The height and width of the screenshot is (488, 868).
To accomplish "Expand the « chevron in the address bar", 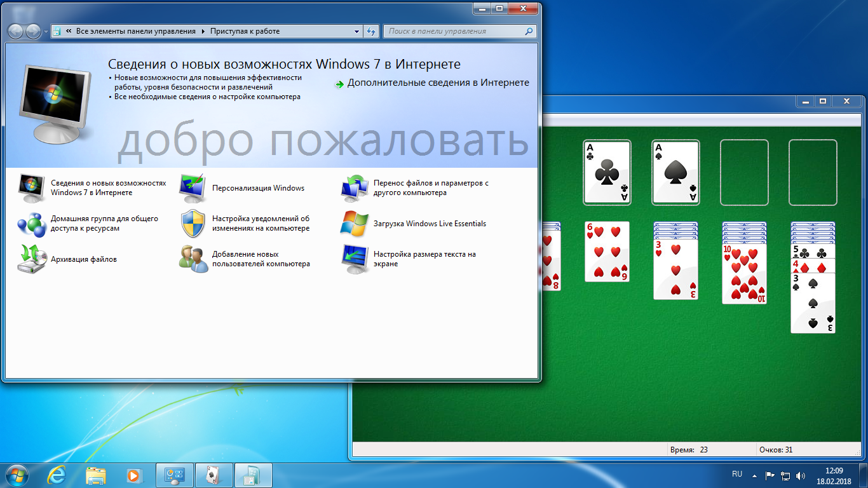I will (68, 31).
